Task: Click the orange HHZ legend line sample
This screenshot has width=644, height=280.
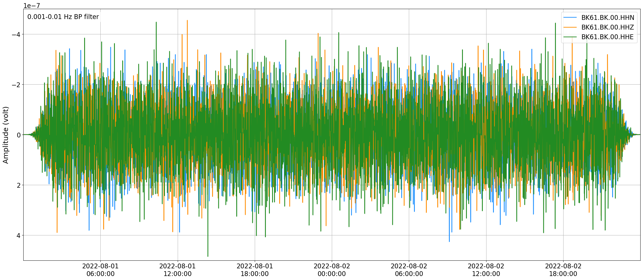Action: 570,27
